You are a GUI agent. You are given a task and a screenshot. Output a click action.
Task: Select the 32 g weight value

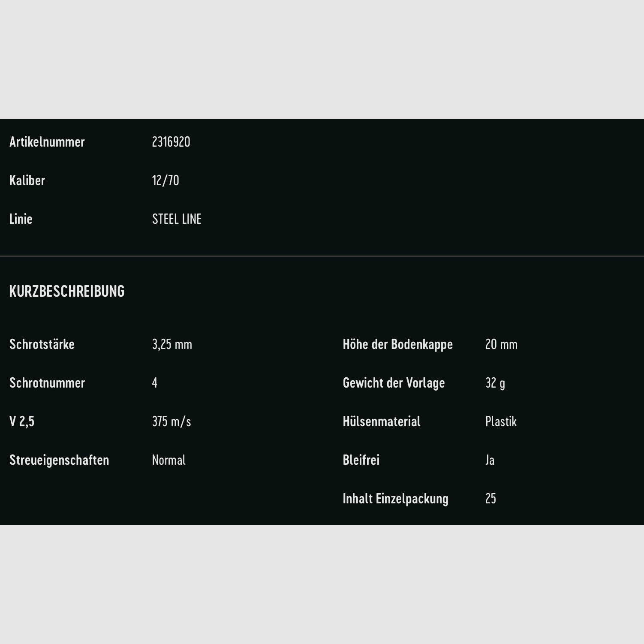click(x=495, y=383)
